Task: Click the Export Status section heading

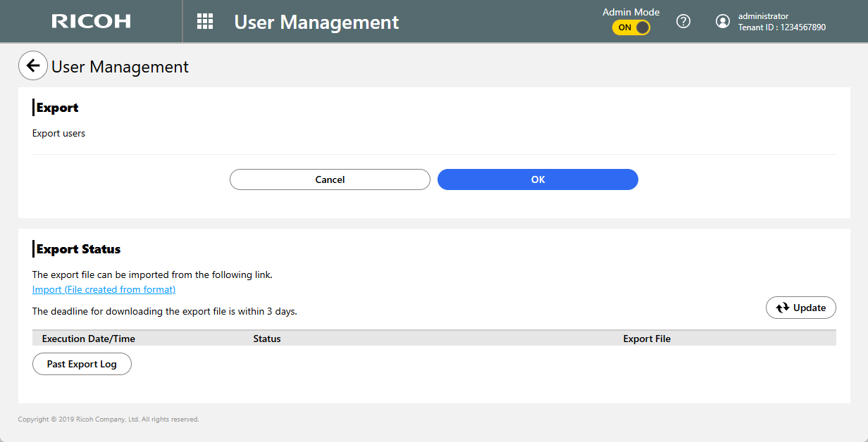Action: (78, 249)
